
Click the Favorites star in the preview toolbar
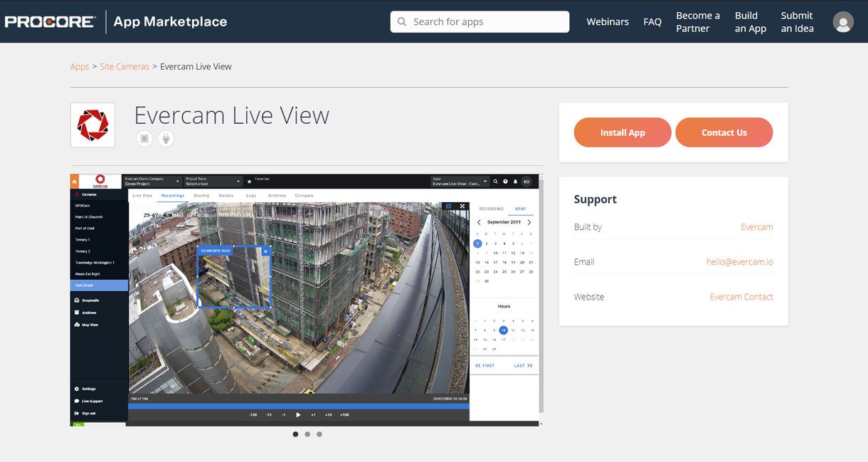(x=249, y=182)
